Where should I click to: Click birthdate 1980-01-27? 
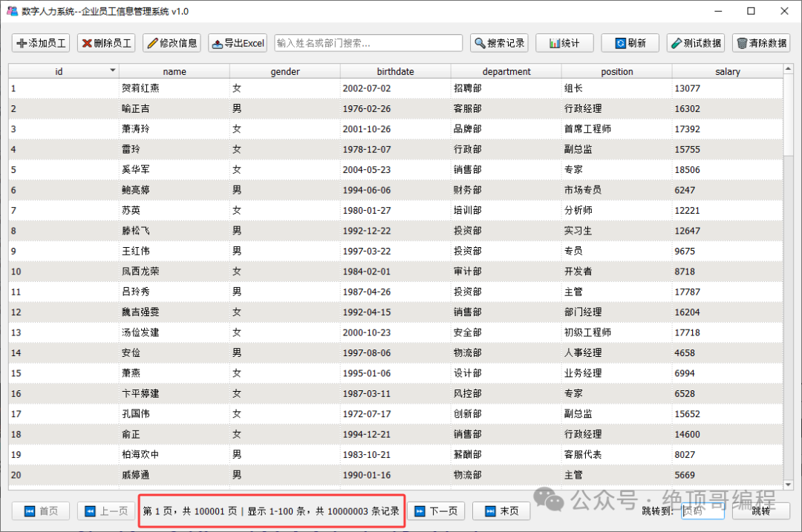click(x=395, y=210)
